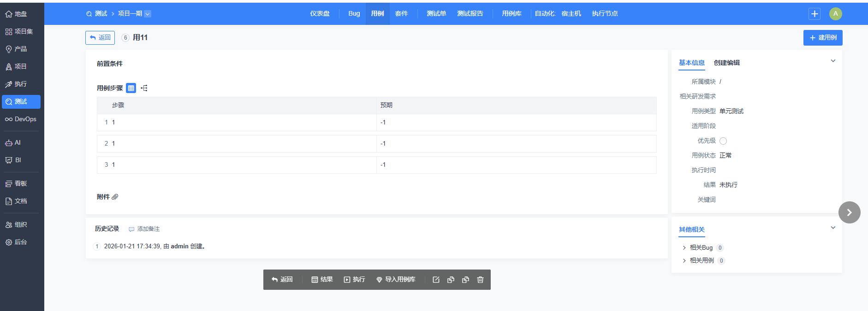Open the 测试报告 menu in top navigation
This screenshot has height=311, width=868.
click(470, 14)
